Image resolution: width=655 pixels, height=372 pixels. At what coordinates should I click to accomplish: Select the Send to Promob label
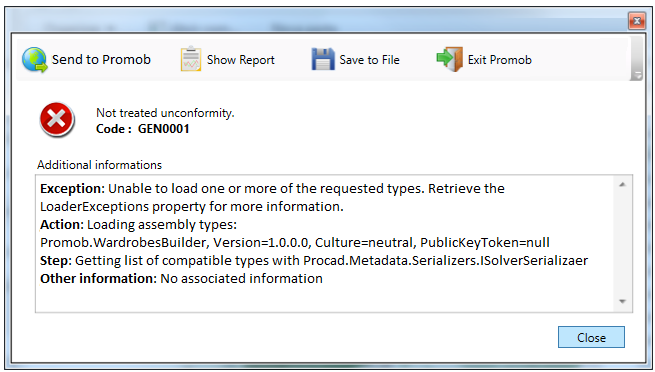click(x=101, y=60)
